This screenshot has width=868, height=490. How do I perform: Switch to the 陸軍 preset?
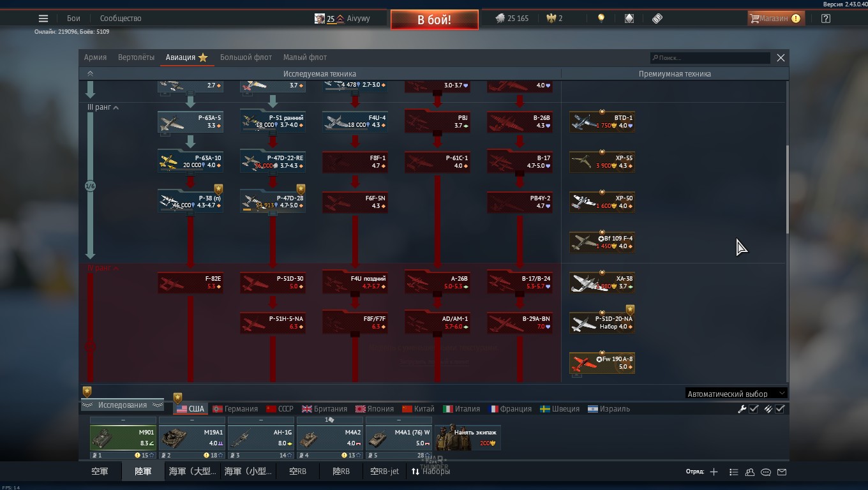143,471
